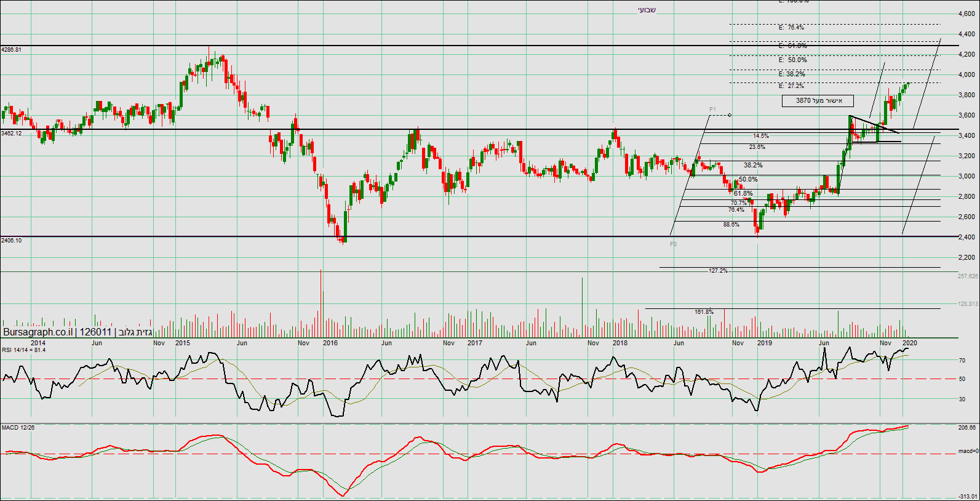This screenshot has height=501, width=980.
Task: Click the E: 50.0% extension label
Action: point(793,60)
